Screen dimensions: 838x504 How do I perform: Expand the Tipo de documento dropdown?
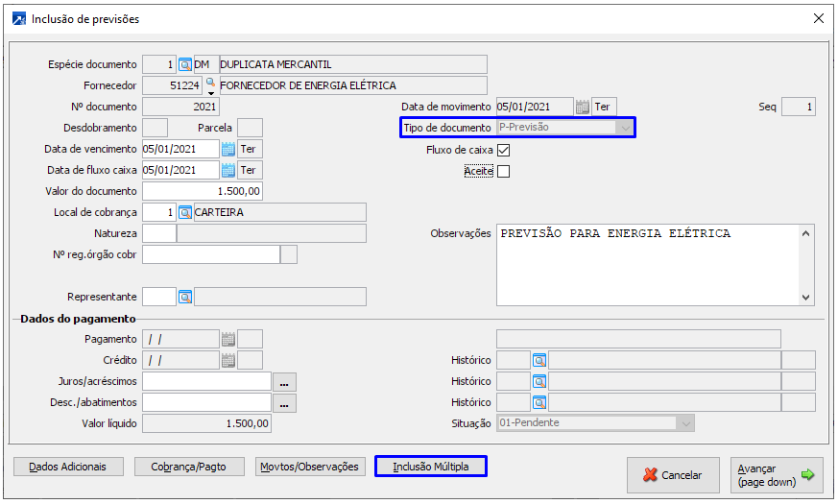[625, 128]
